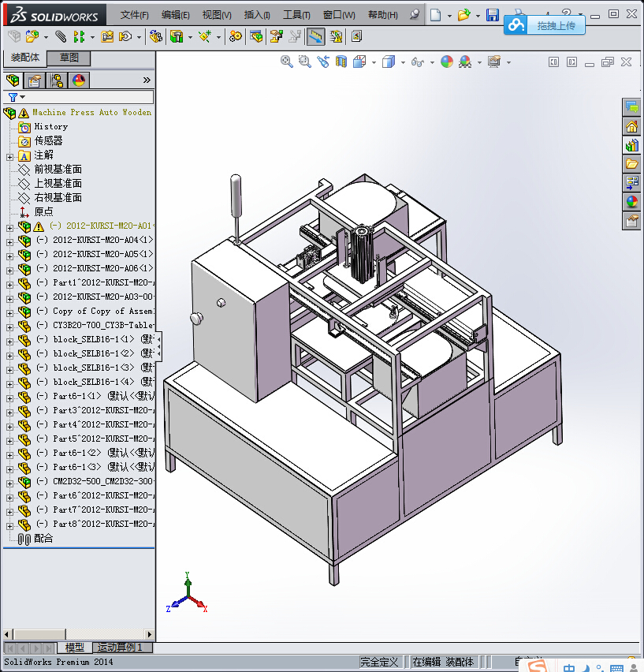644x672 pixels.
Task: Open the 插入(I) menu
Action: point(257,15)
